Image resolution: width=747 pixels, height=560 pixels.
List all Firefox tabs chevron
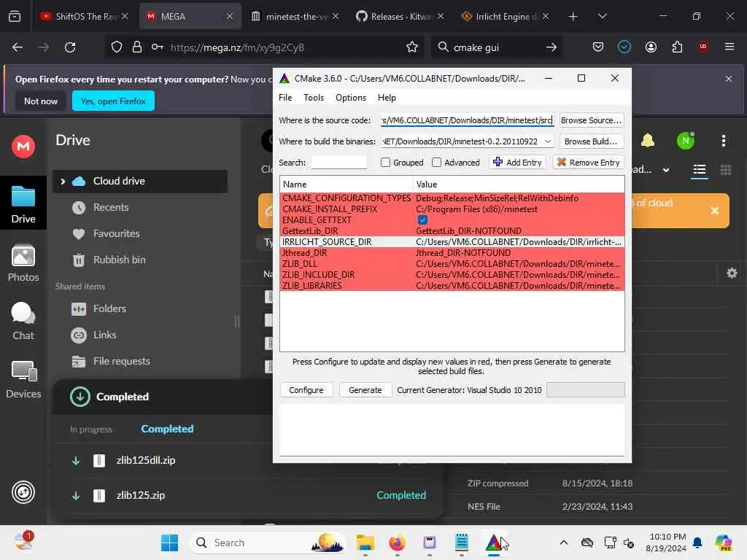602,17
